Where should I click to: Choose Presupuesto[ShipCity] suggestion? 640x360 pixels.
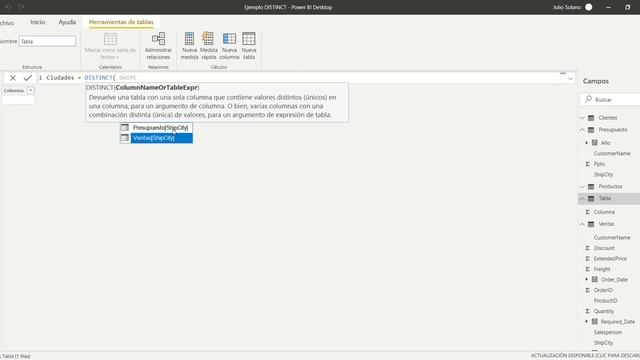[x=156, y=128]
